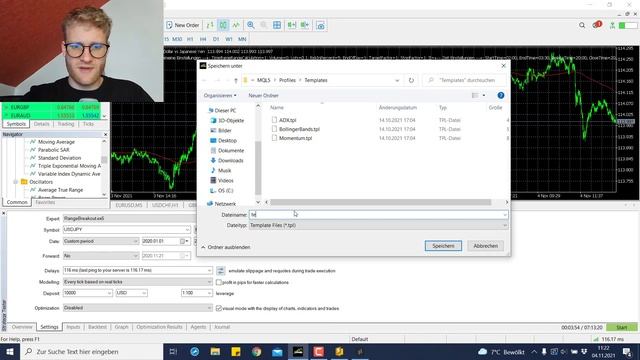640x360 pixels.
Task: Tile chart windows with grid icon
Action: pyautogui.click(x=277, y=25)
